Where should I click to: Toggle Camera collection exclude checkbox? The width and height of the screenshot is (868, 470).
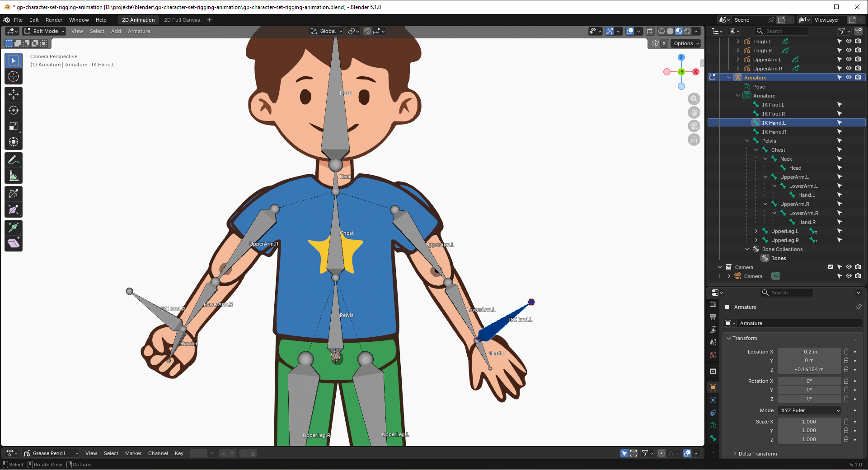[x=830, y=267]
